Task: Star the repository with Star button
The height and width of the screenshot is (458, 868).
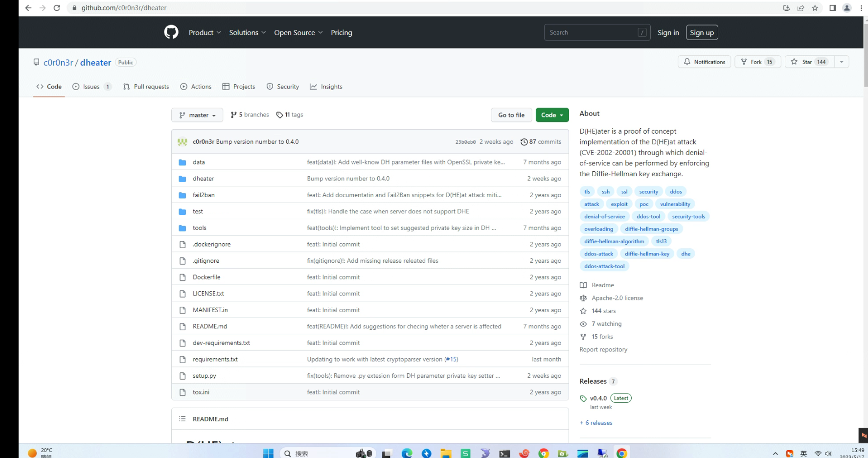Action: (810, 62)
